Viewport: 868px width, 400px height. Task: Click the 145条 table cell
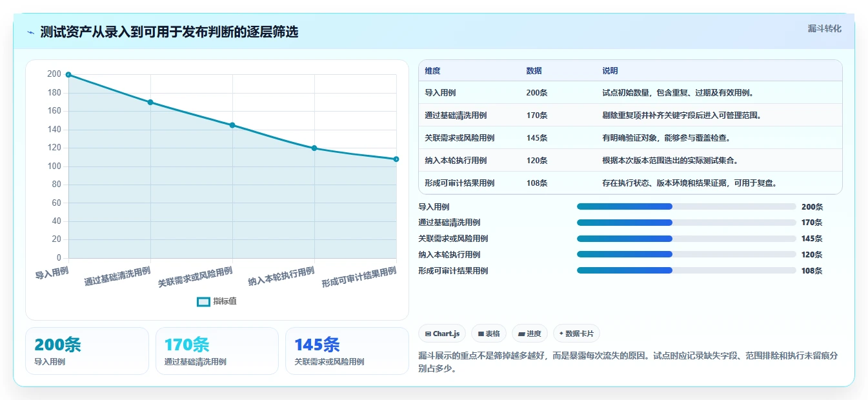[x=537, y=138]
